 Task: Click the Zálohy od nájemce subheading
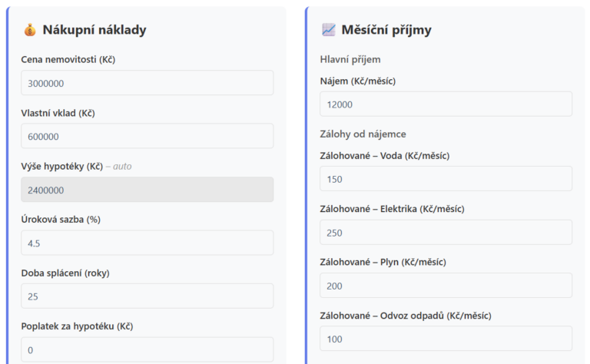click(x=363, y=134)
